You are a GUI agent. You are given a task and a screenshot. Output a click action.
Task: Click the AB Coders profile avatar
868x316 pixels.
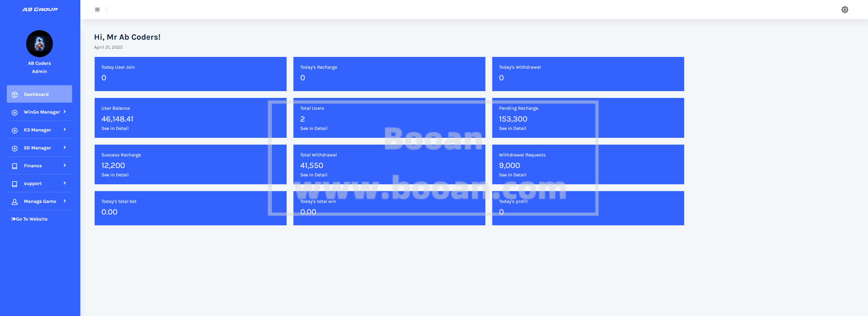click(39, 44)
